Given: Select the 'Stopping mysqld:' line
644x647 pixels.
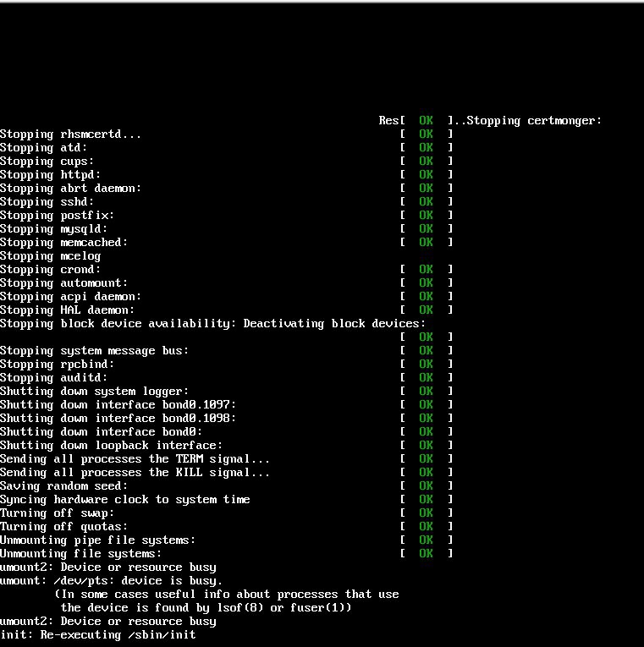Looking at the screenshot, I should (53, 229).
